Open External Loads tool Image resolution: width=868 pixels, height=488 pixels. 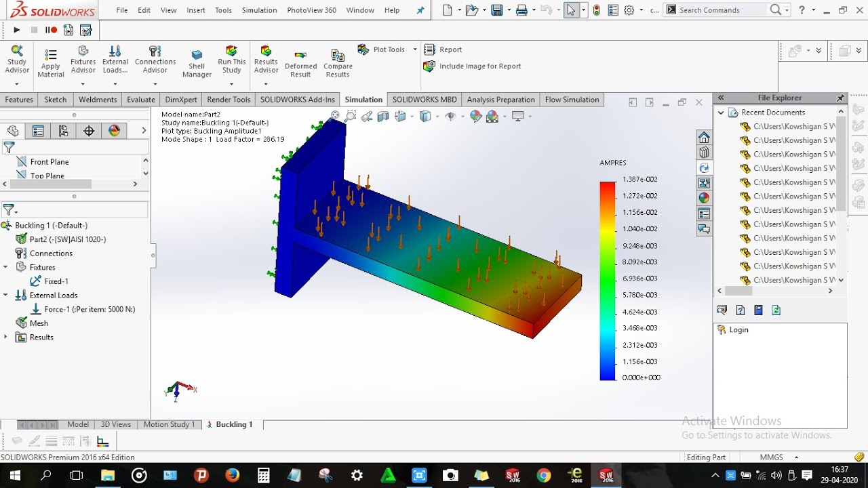pos(115,60)
